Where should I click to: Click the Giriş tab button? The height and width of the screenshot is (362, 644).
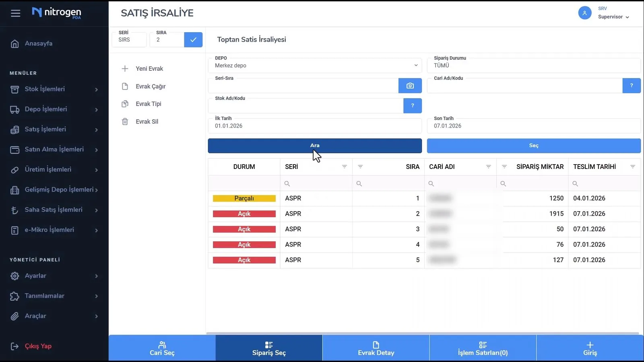coord(590,348)
